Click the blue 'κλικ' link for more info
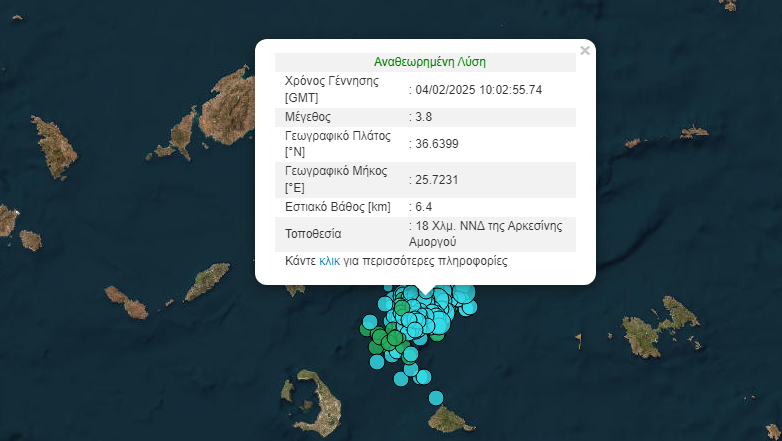The width and height of the screenshot is (782, 441). tap(330, 261)
